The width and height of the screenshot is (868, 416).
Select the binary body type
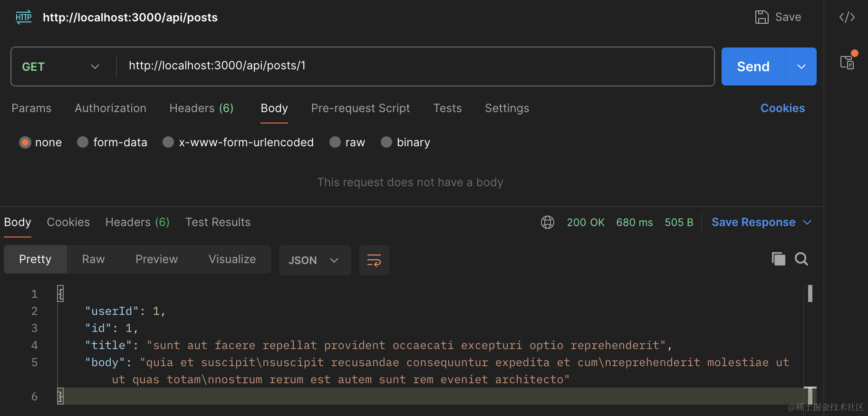pos(386,142)
